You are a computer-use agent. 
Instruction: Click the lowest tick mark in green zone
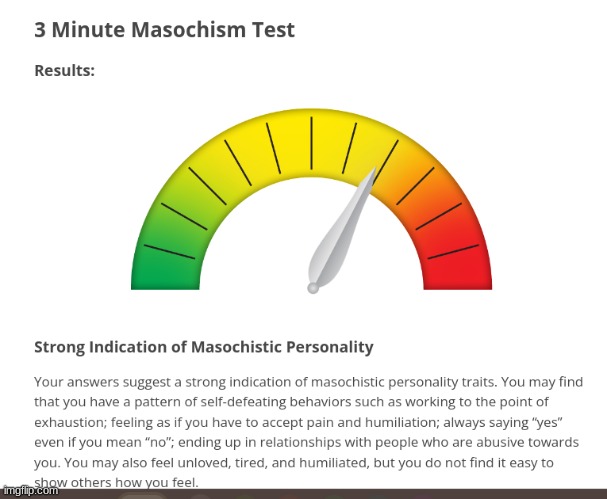(x=169, y=252)
